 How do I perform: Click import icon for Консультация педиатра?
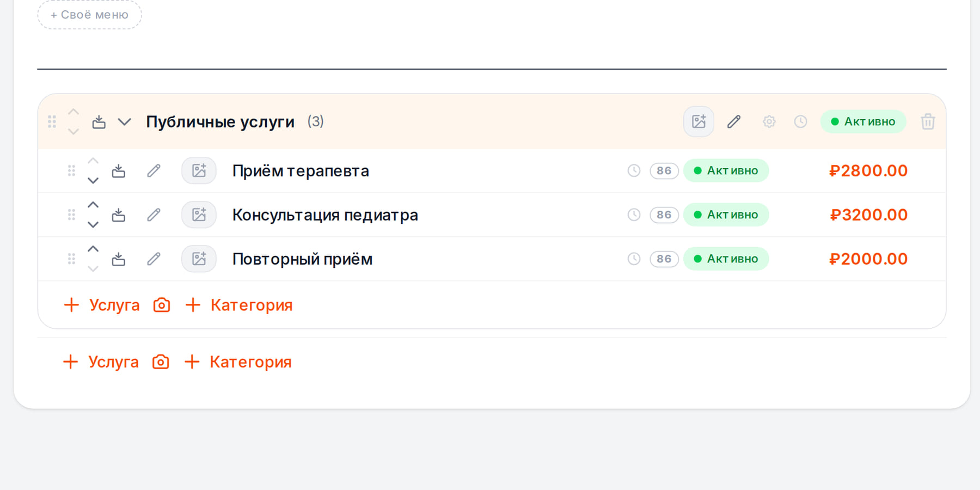click(x=118, y=215)
